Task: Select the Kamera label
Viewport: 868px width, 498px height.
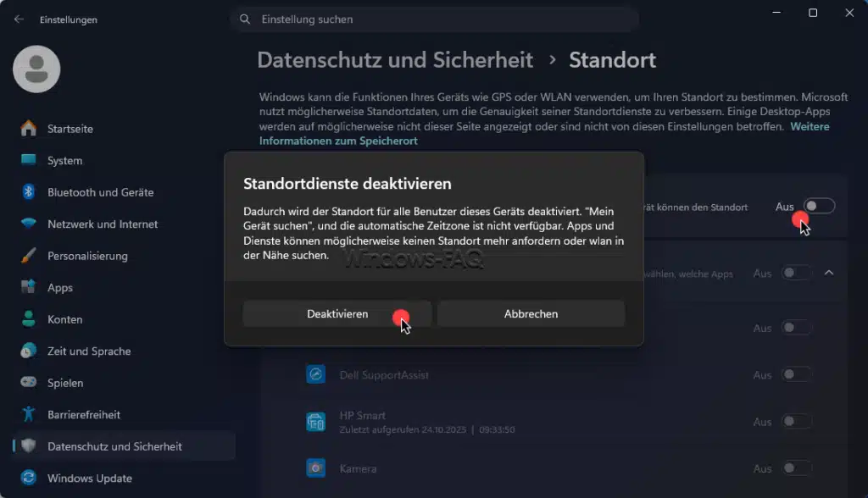Action: click(x=359, y=468)
